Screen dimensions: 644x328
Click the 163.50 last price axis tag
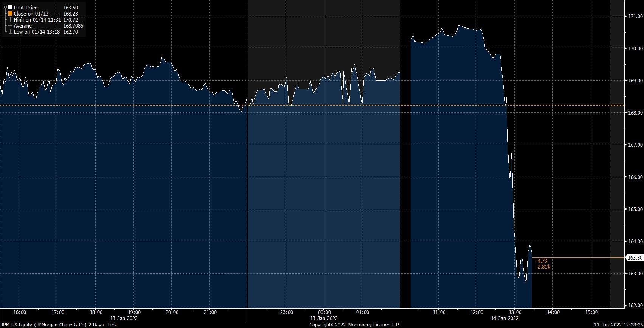(635, 258)
